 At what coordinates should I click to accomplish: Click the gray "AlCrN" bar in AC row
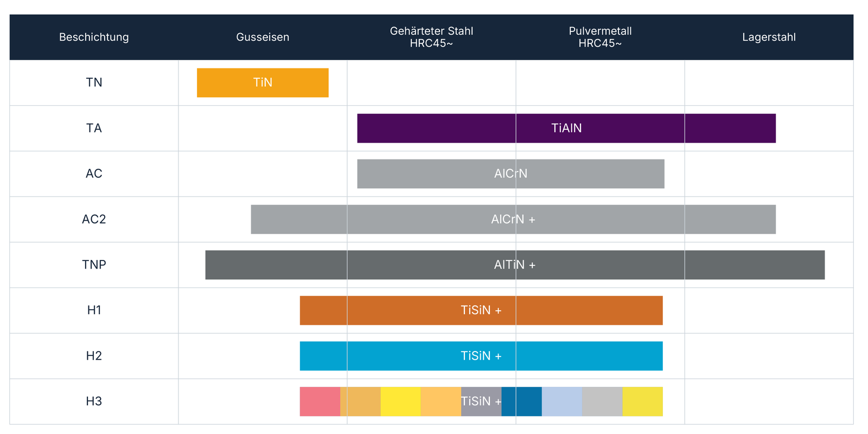pos(510,174)
